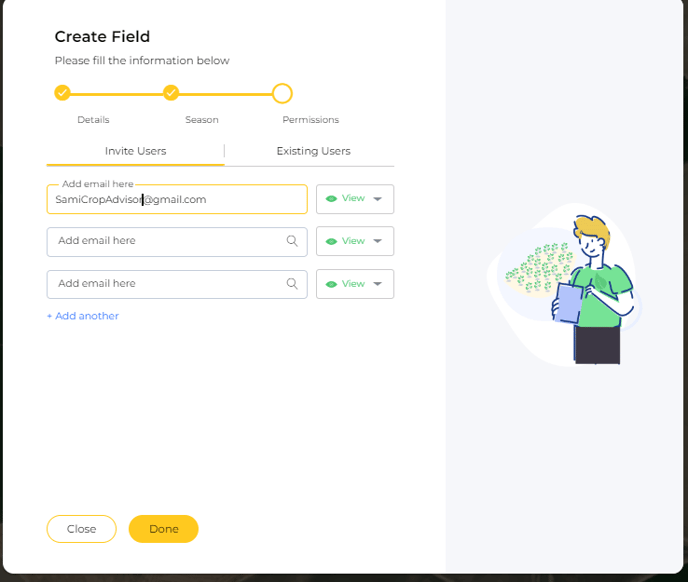
Task: Click the Add another link
Action: pyautogui.click(x=83, y=316)
